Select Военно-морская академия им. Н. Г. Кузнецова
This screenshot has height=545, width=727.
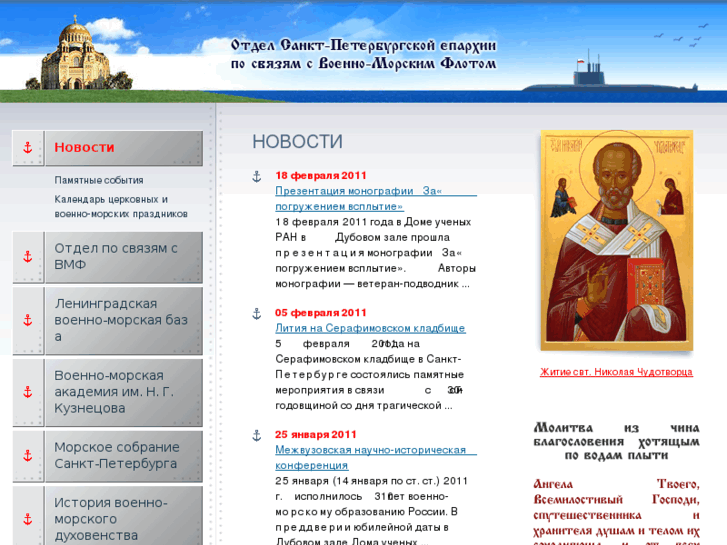click(x=124, y=392)
